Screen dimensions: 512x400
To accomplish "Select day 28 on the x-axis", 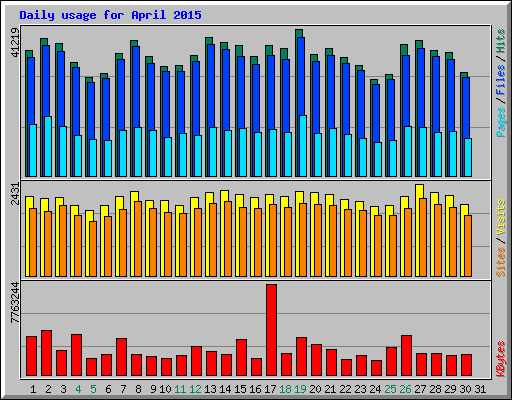I will [x=435, y=389].
